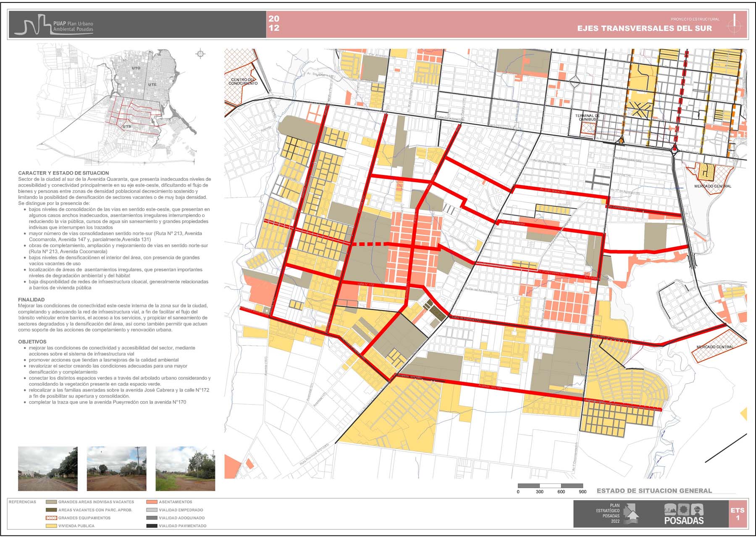Screen dimensions: 756x538
Task: Click the UTS label on inset map
Action: coord(126,126)
